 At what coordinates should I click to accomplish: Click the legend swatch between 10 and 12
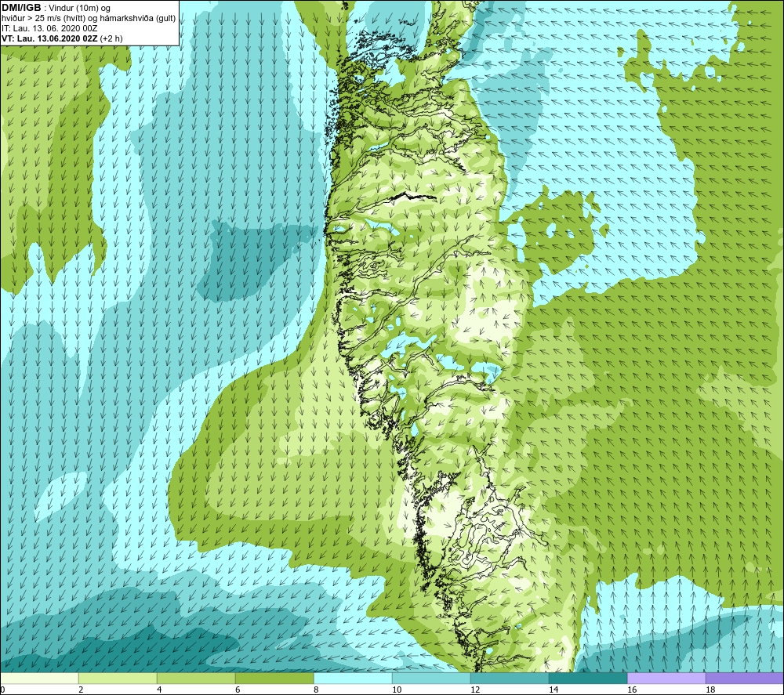[x=431, y=678]
